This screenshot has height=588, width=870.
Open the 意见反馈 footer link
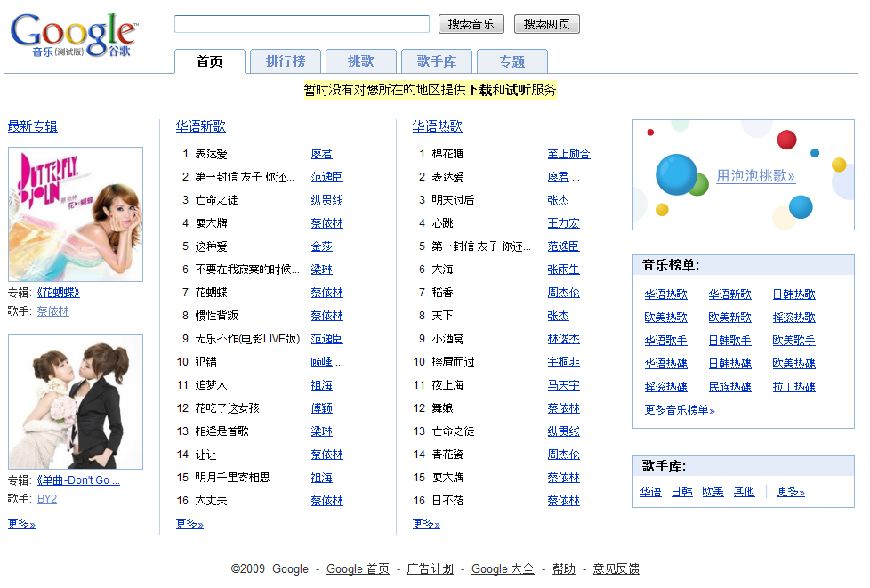[x=616, y=568]
